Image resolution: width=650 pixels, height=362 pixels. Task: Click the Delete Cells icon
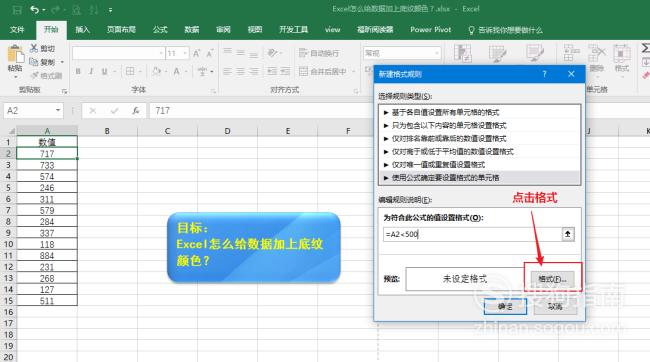[x=597, y=53]
